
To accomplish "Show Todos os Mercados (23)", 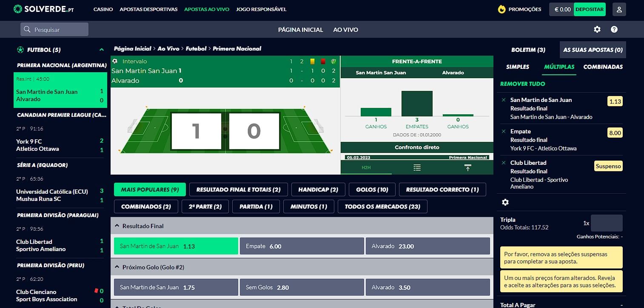I will 382,206.
